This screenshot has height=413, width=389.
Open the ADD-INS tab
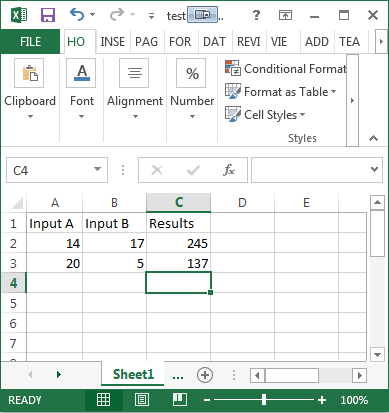click(317, 42)
